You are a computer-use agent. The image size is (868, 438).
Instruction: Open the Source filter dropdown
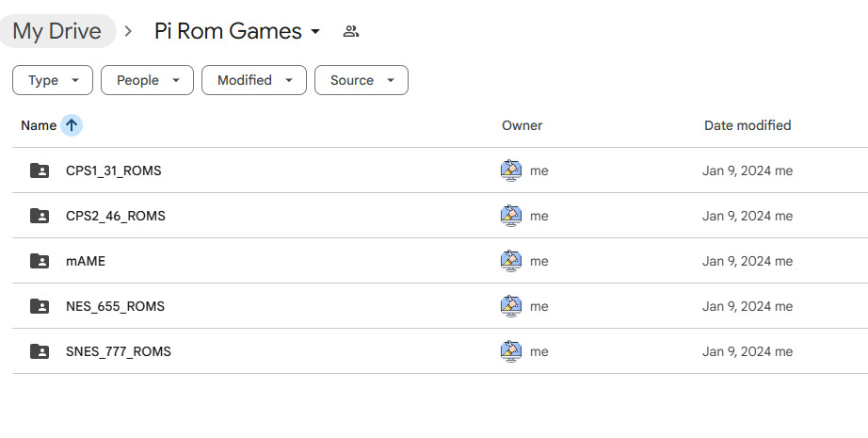coord(362,80)
